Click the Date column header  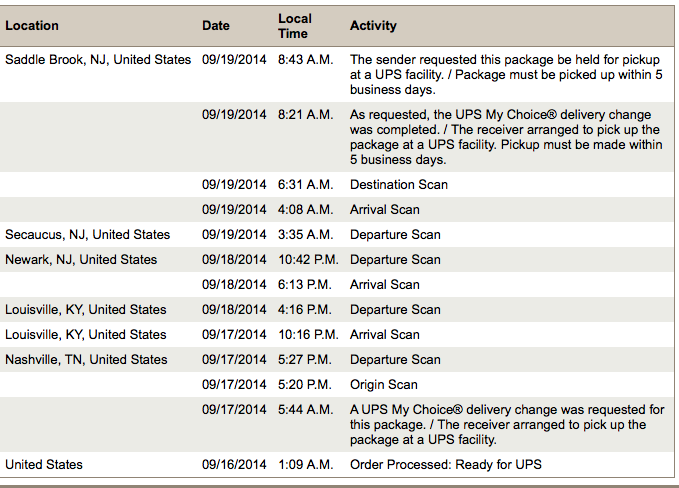216,26
